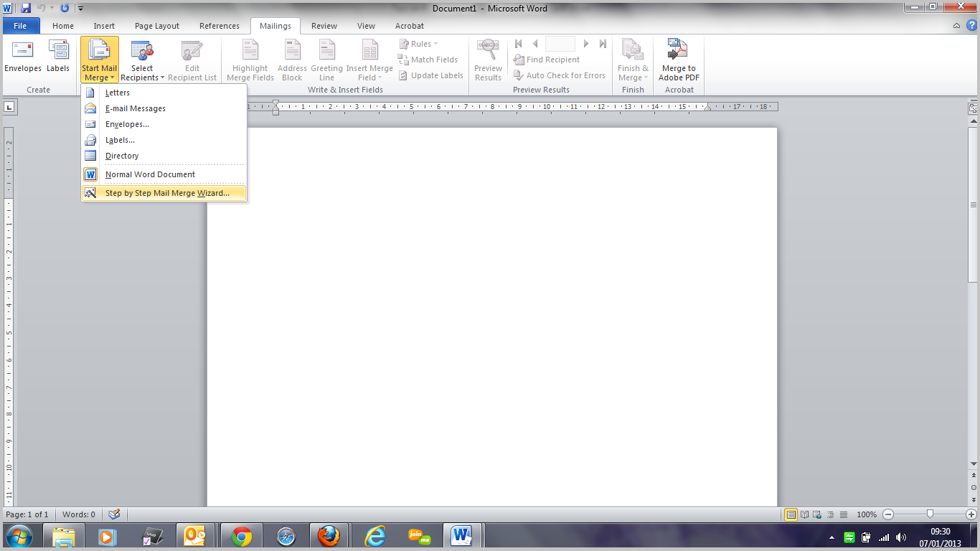Image resolution: width=980 pixels, height=551 pixels.
Task: Go to first record arrow
Action: click(519, 44)
